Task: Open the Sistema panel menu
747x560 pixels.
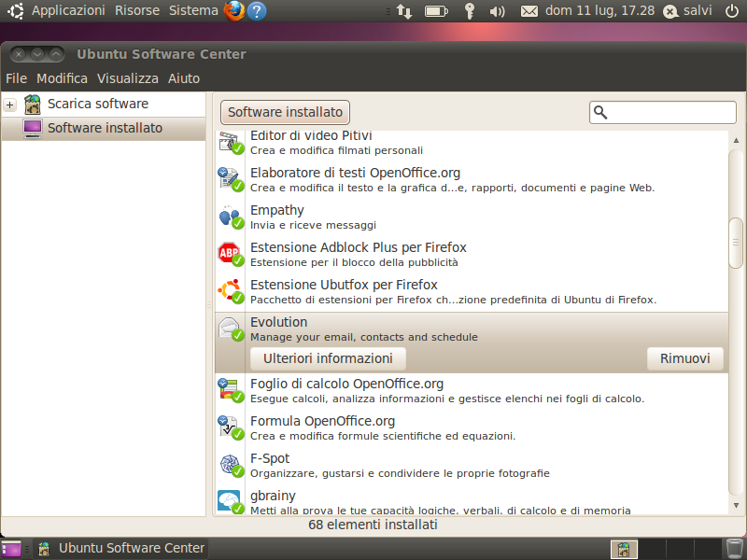Action: (x=193, y=10)
